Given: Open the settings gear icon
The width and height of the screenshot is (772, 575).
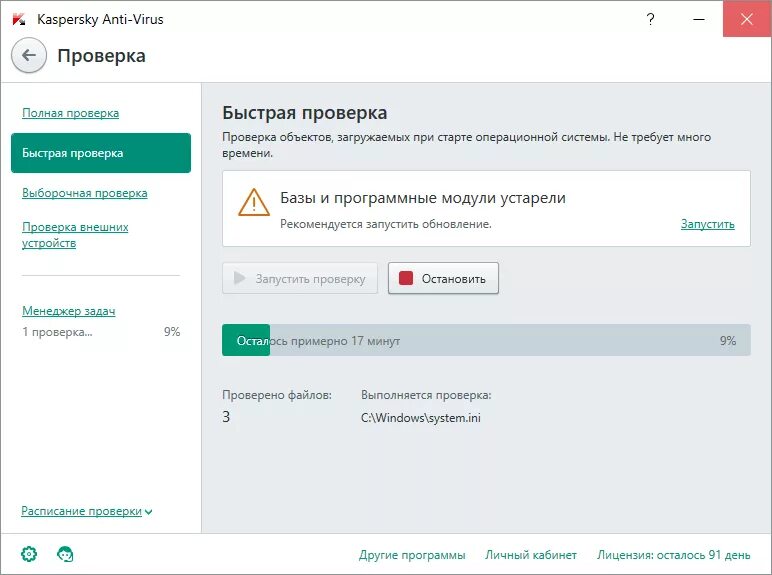Looking at the screenshot, I should (x=29, y=554).
